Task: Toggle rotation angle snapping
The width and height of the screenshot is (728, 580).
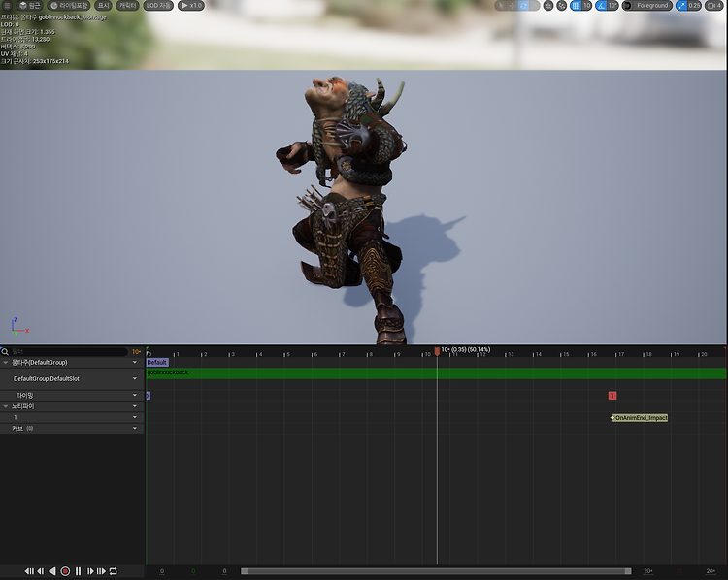Action: pos(601,6)
